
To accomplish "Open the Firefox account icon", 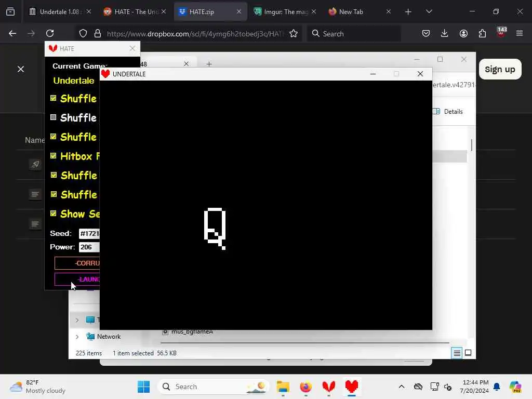I will [x=463, y=33].
